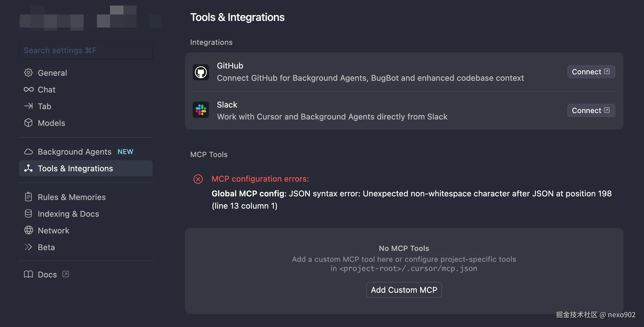Click the Background Agents cloud icon
The width and height of the screenshot is (644, 327).
pos(28,152)
